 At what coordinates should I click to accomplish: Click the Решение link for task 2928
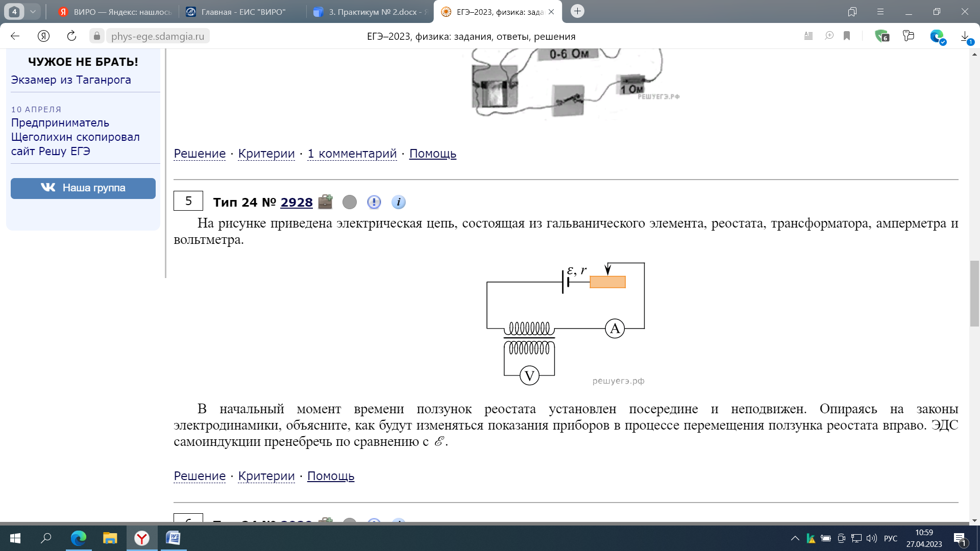(199, 475)
